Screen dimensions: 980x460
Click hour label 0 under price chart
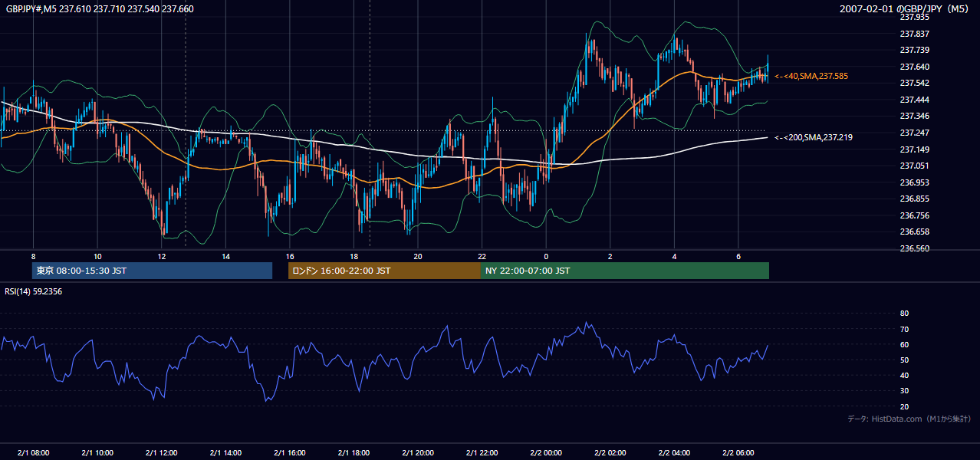pos(546,256)
